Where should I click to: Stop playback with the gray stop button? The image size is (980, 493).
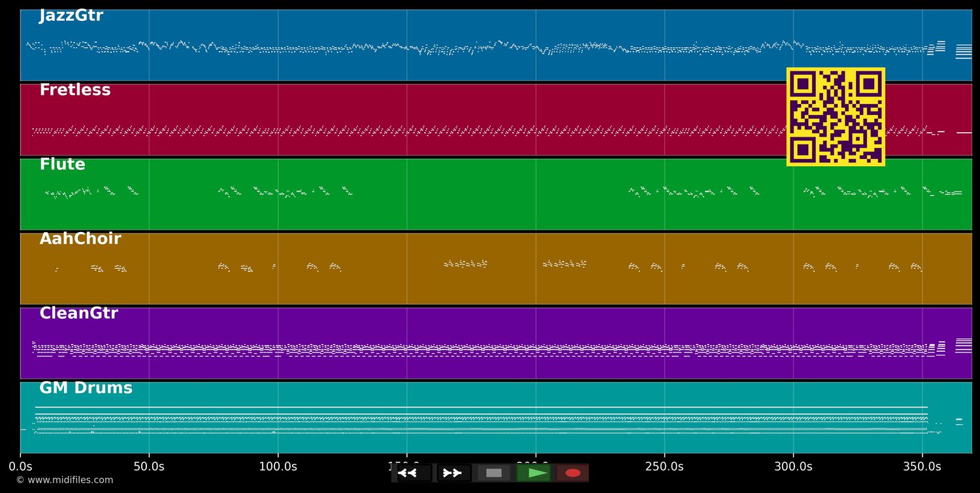coord(494,473)
